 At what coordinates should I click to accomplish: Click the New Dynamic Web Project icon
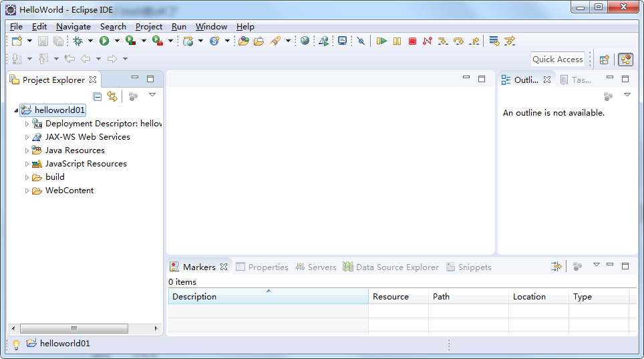188,41
